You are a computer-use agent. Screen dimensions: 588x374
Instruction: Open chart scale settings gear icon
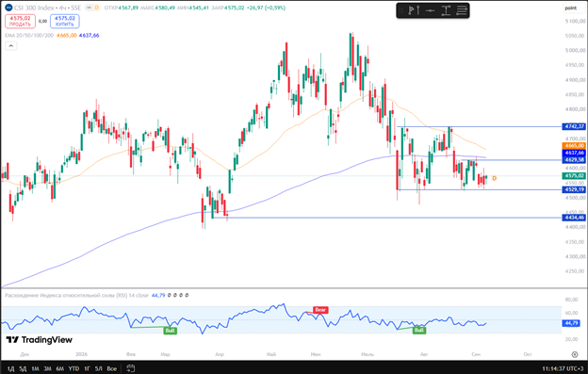click(x=575, y=354)
